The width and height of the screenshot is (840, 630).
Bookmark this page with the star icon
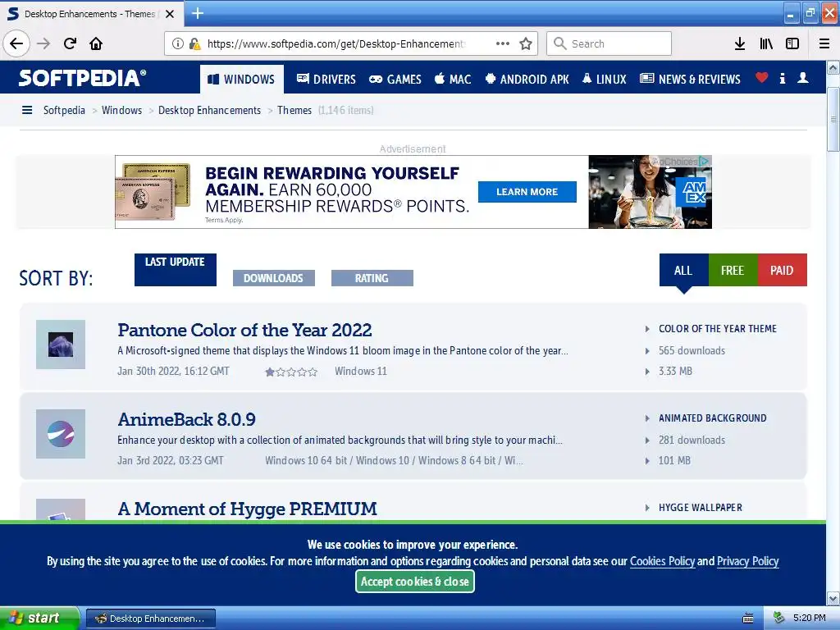(526, 43)
